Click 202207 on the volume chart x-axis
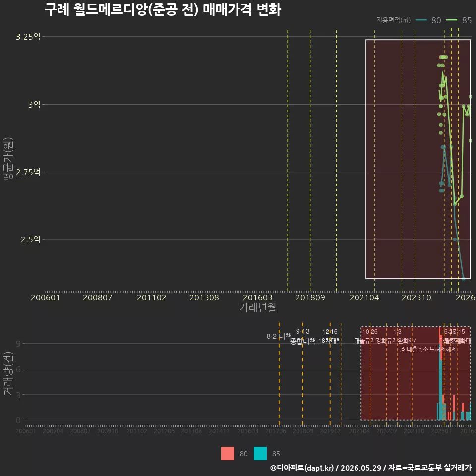Viewport: 476px width, 476px height. [x=386, y=431]
